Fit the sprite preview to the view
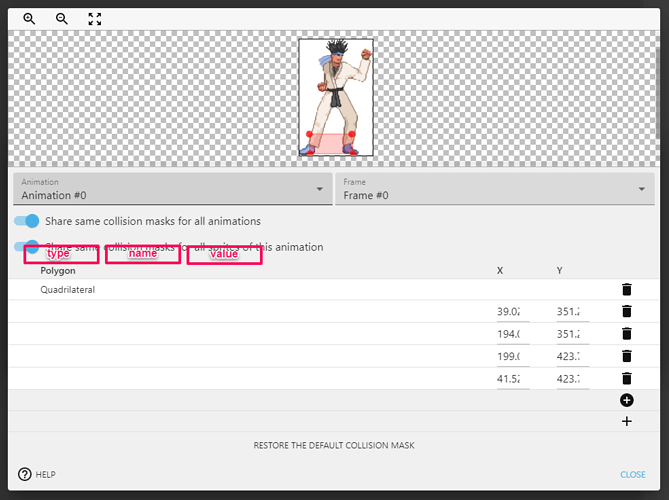 (95, 19)
